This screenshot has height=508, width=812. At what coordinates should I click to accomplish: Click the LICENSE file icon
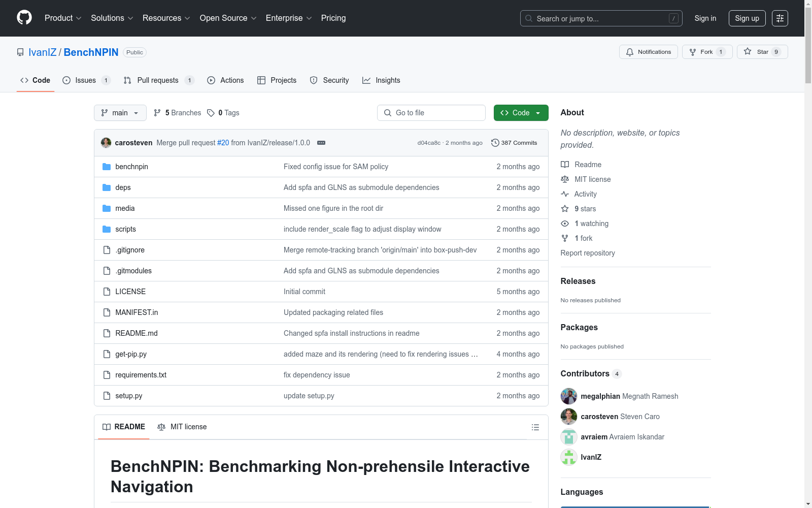click(x=107, y=292)
